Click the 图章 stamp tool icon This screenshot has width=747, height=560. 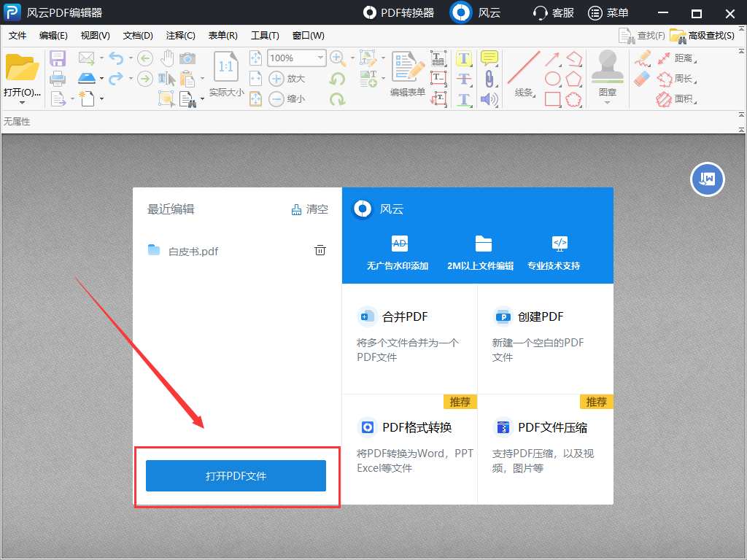[x=608, y=66]
